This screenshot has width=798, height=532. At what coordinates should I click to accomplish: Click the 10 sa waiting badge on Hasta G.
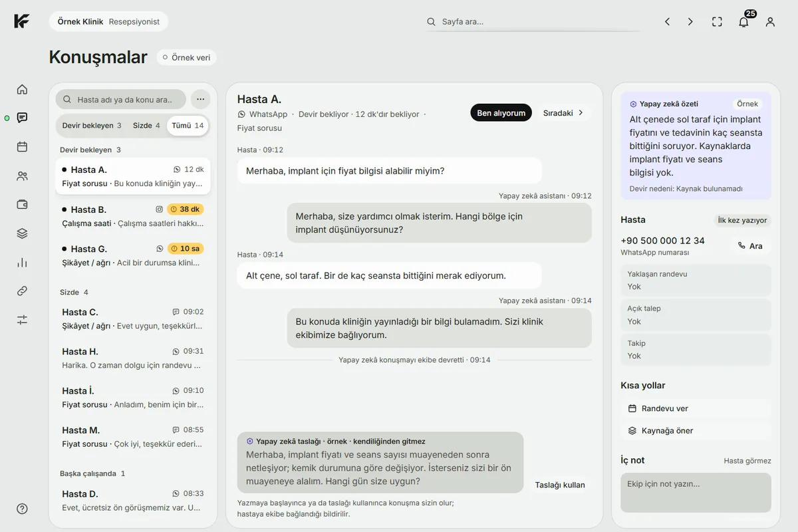(185, 249)
